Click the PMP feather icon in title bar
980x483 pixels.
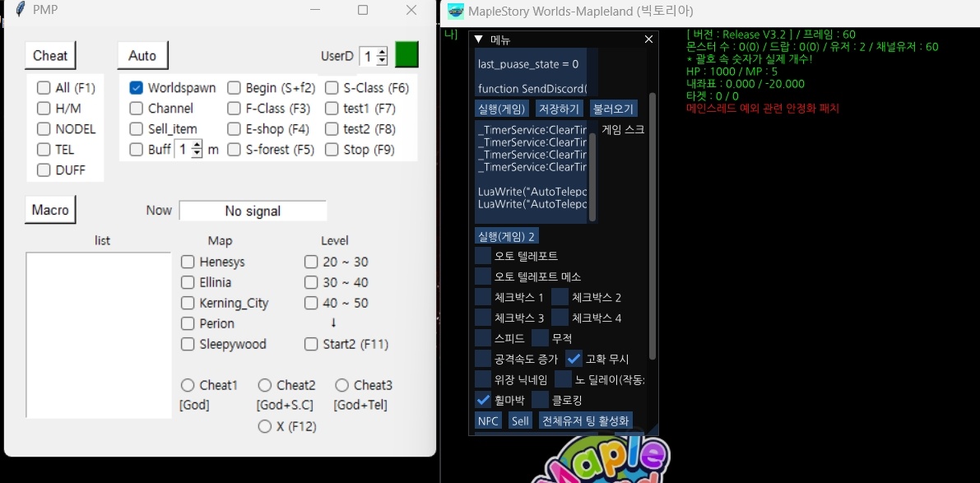pyautogui.click(x=20, y=10)
